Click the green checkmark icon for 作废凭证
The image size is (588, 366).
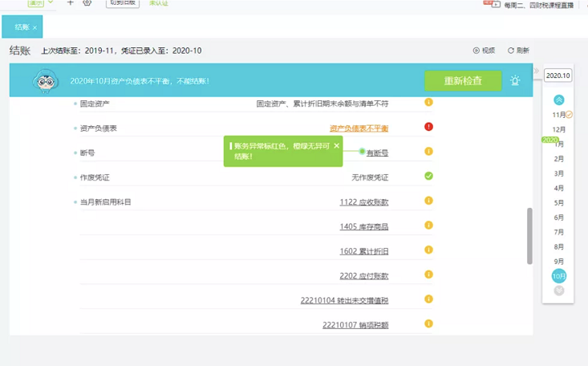point(428,176)
